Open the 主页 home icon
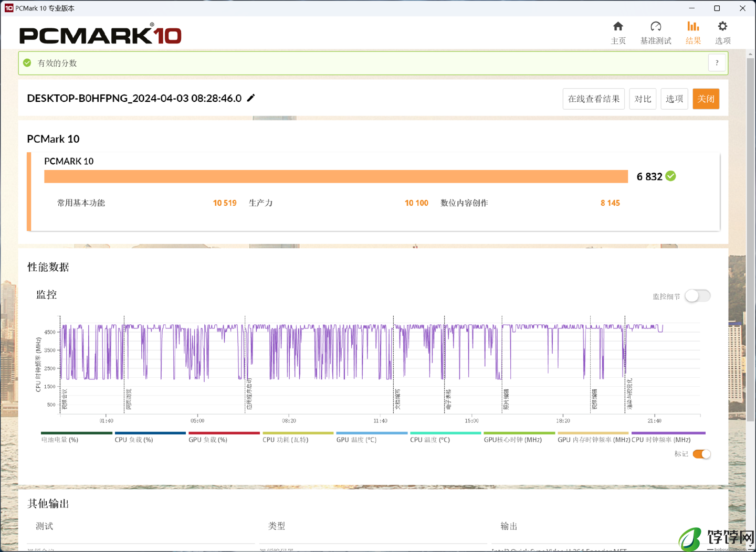This screenshot has height=552, width=756. click(x=618, y=26)
